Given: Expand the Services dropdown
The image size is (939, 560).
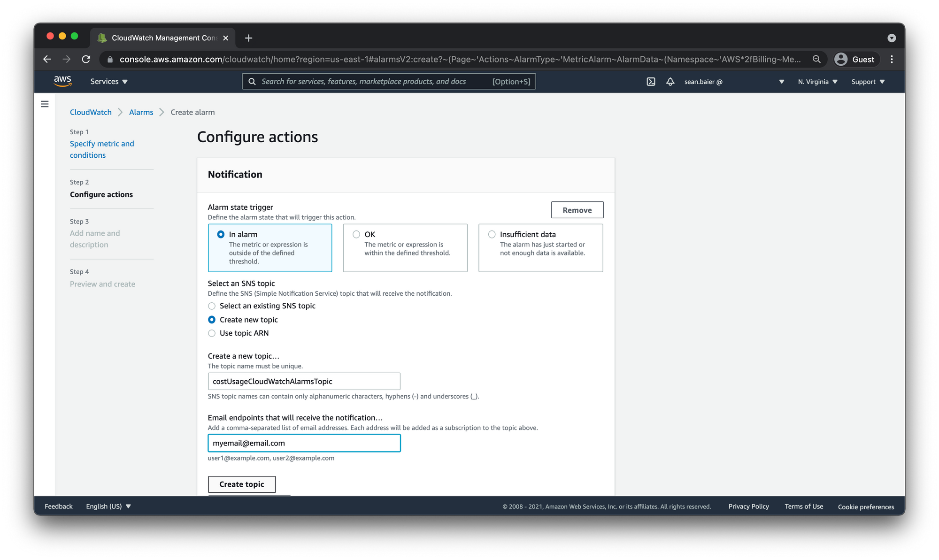Looking at the screenshot, I should [109, 82].
